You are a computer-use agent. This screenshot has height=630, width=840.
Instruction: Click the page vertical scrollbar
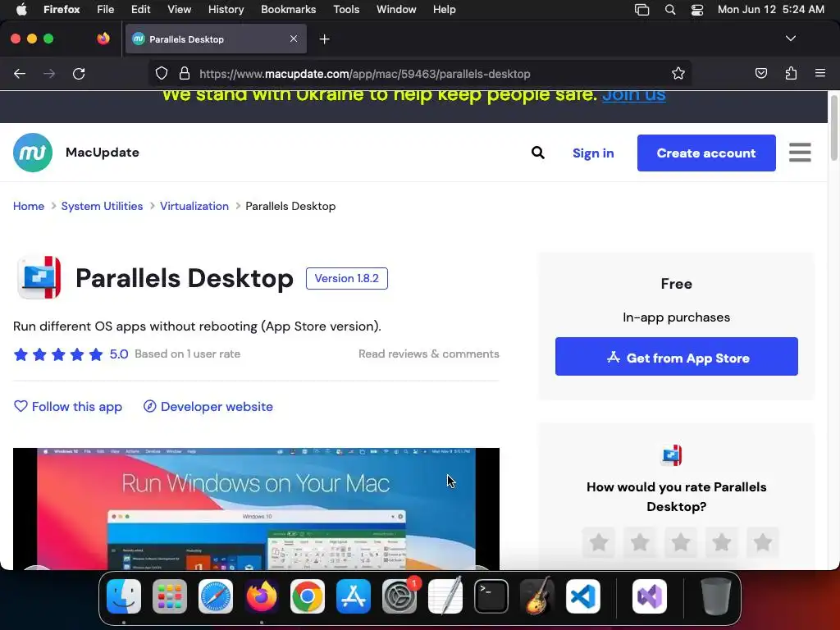tap(833, 126)
